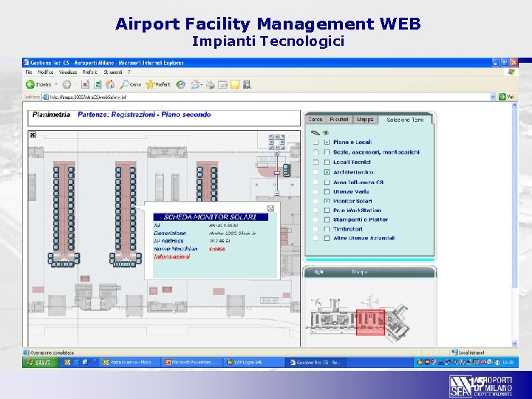
Task: Click the Vai go icon next to address bar
Action: point(502,97)
